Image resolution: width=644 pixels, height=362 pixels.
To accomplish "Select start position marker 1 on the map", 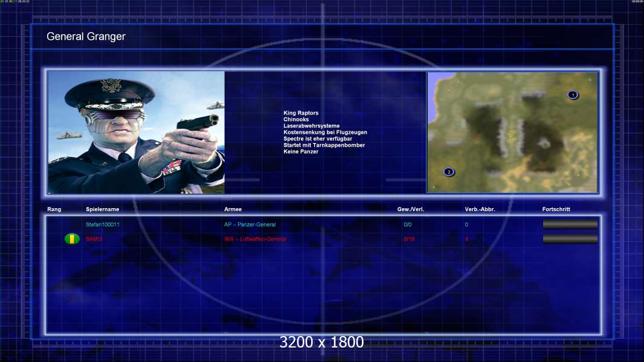I will [573, 95].
